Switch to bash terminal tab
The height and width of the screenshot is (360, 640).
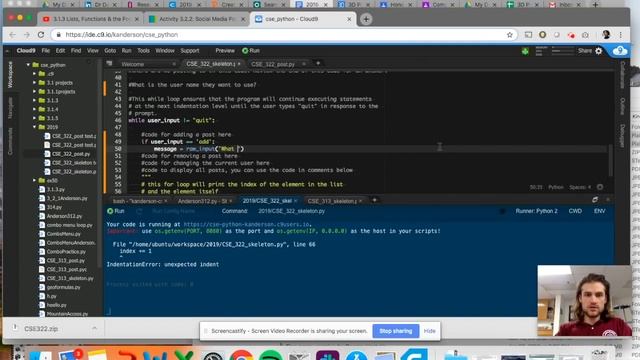point(138,201)
